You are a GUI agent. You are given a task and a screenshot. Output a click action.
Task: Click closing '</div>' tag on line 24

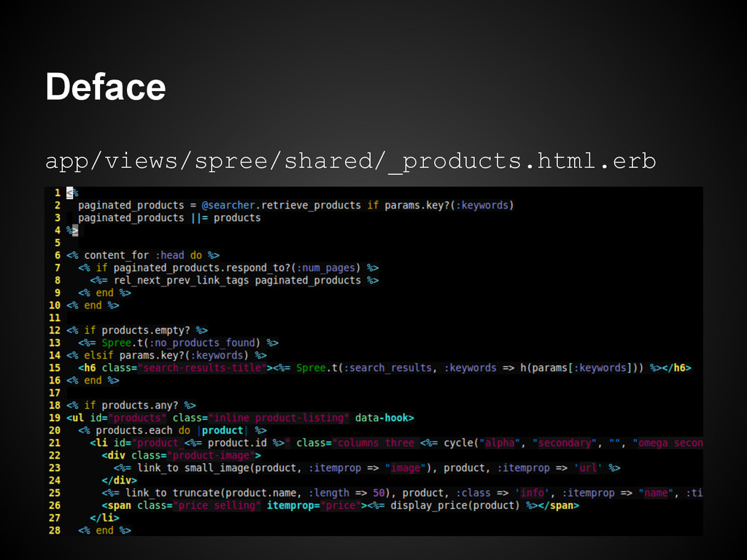pyautogui.click(x=119, y=480)
